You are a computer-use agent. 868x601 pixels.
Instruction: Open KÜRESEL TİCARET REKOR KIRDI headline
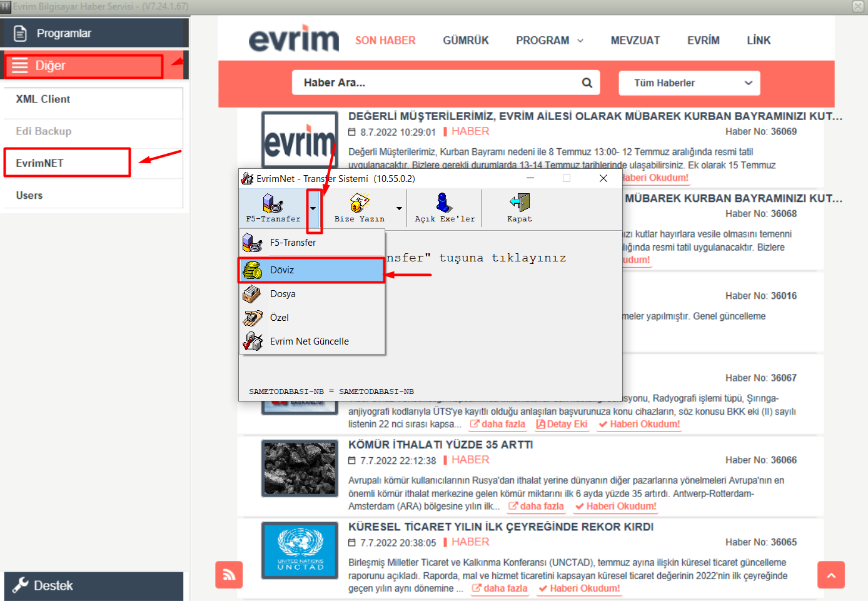[501, 527]
